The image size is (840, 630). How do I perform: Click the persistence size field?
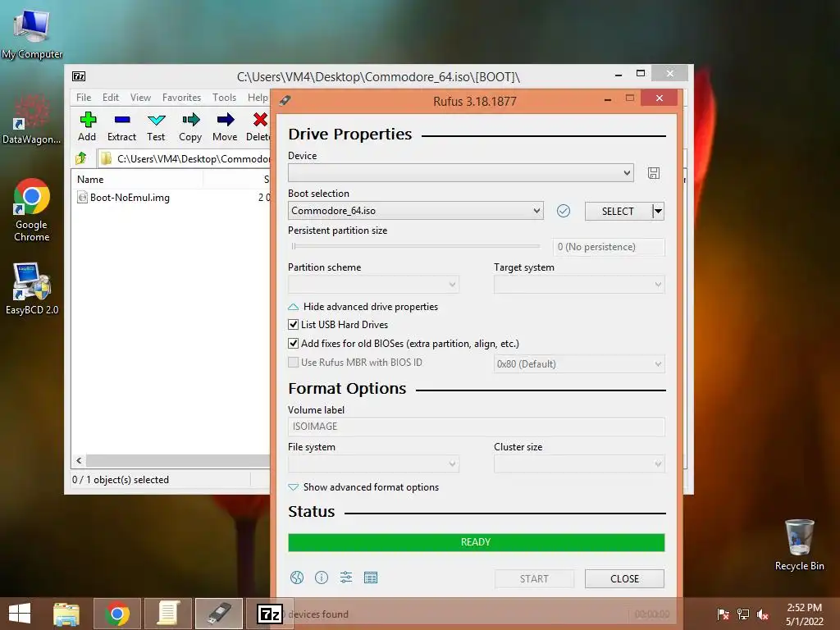609,247
